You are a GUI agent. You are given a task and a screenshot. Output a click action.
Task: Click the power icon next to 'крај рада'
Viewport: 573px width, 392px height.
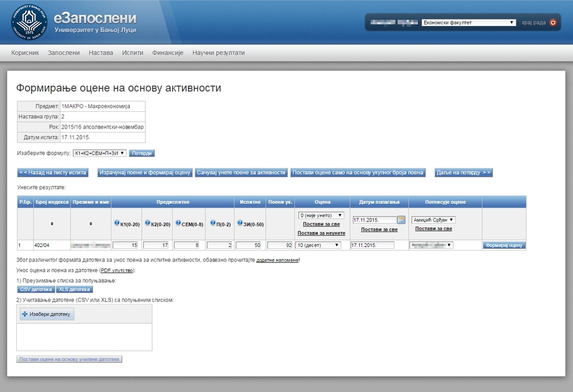click(x=553, y=22)
